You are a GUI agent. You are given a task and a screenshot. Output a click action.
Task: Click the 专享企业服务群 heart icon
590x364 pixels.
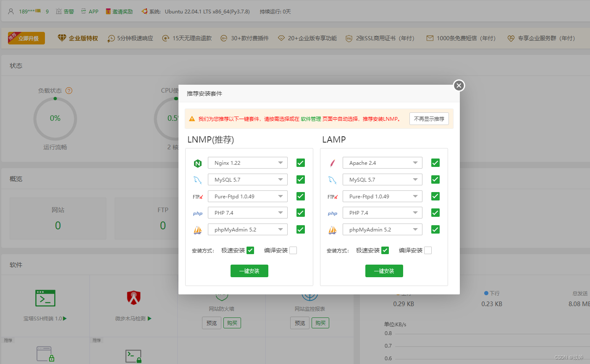511,38
